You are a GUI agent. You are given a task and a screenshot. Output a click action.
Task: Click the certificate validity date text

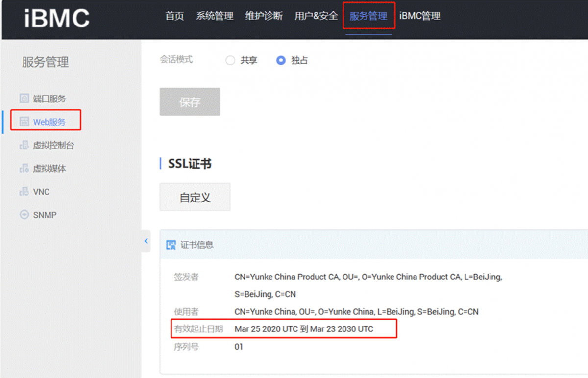(304, 329)
